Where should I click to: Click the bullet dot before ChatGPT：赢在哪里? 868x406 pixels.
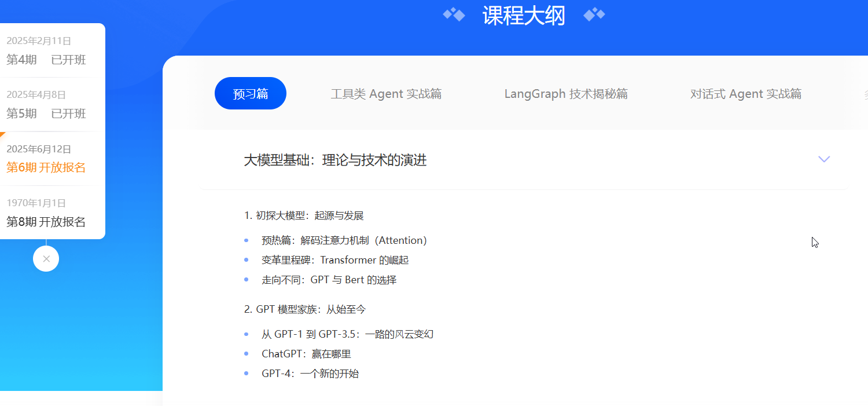pyautogui.click(x=247, y=354)
